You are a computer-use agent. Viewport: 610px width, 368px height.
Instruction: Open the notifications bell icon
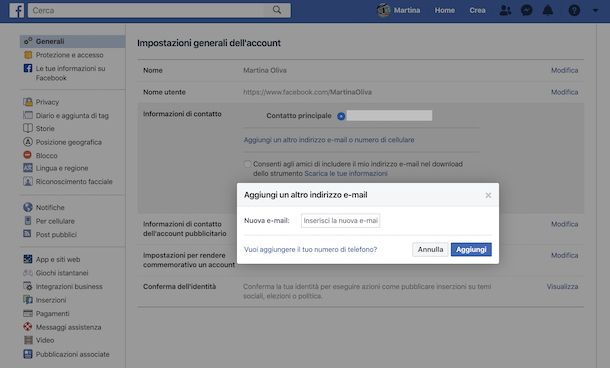548,10
